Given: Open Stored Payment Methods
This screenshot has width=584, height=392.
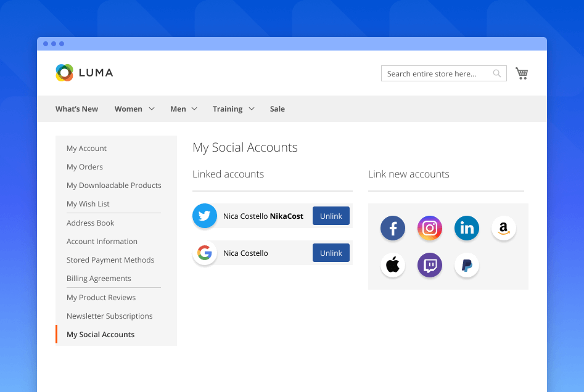Looking at the screenshot, I should coord(110,260).
